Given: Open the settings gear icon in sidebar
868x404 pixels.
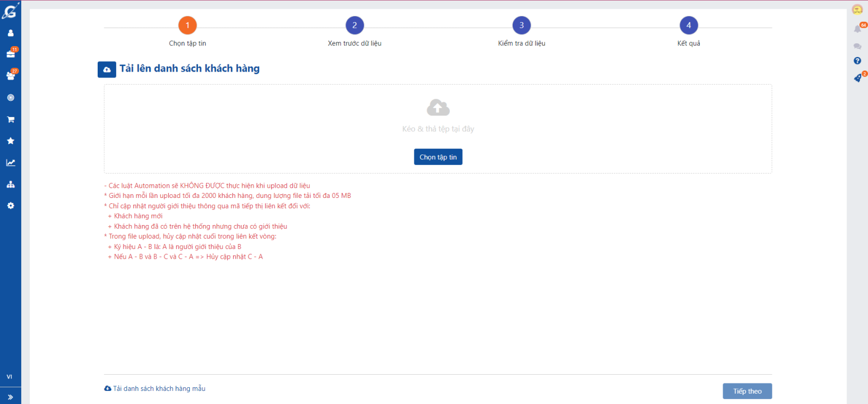Looking at the screenshot, I should [10, 206].
